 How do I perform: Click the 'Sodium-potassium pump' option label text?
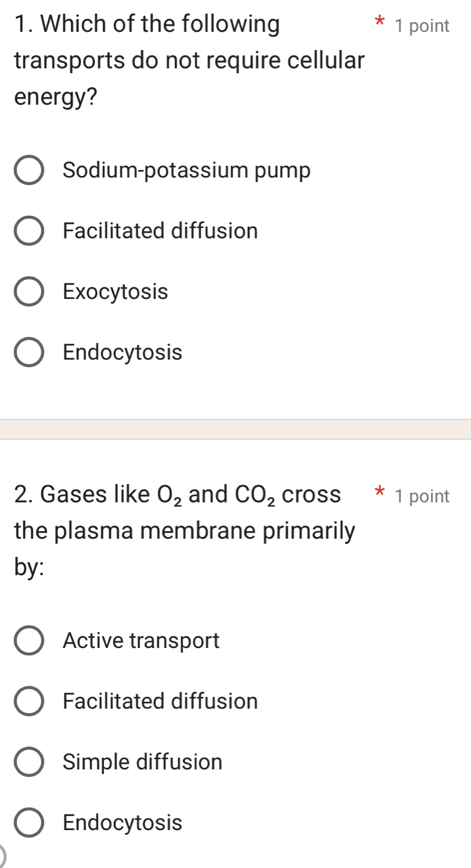point(187,171)
